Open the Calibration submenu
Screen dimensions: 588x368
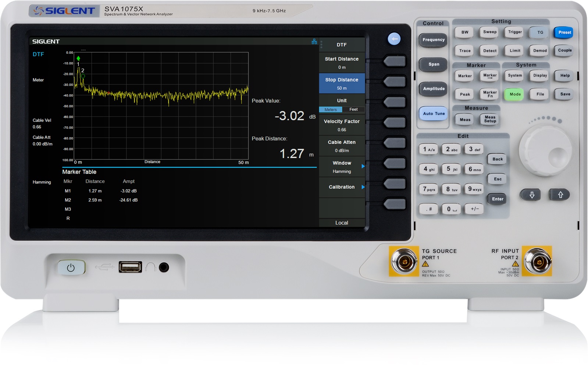(342, 187)
